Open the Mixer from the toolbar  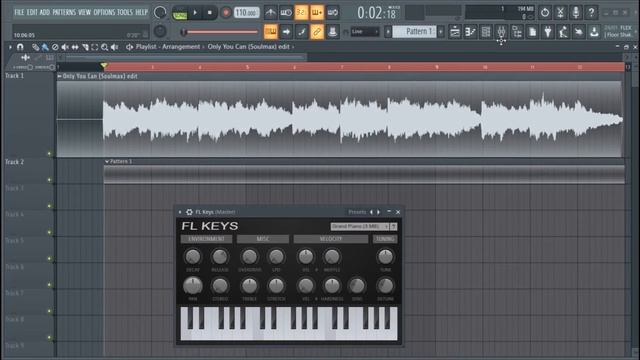pos(501,31)
